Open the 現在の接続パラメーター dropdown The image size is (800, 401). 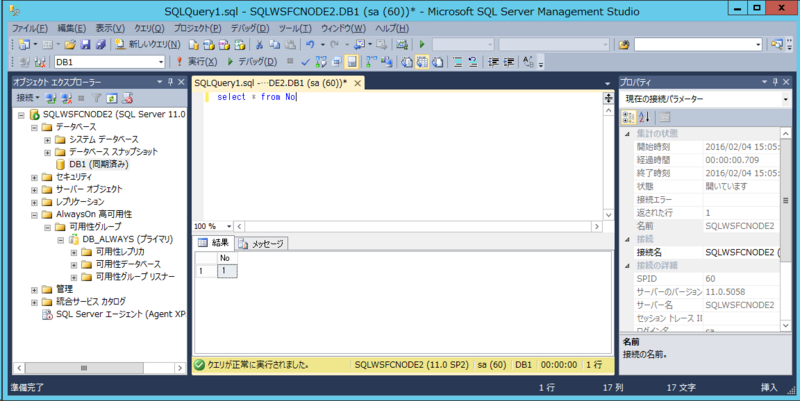click(785, 99)
